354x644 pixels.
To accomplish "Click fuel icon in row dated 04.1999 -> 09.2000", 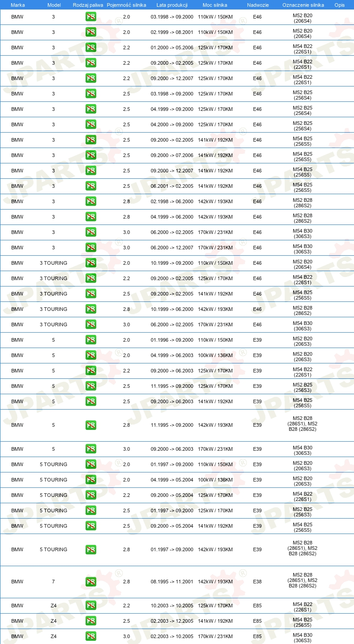I will tap(91, 109).
